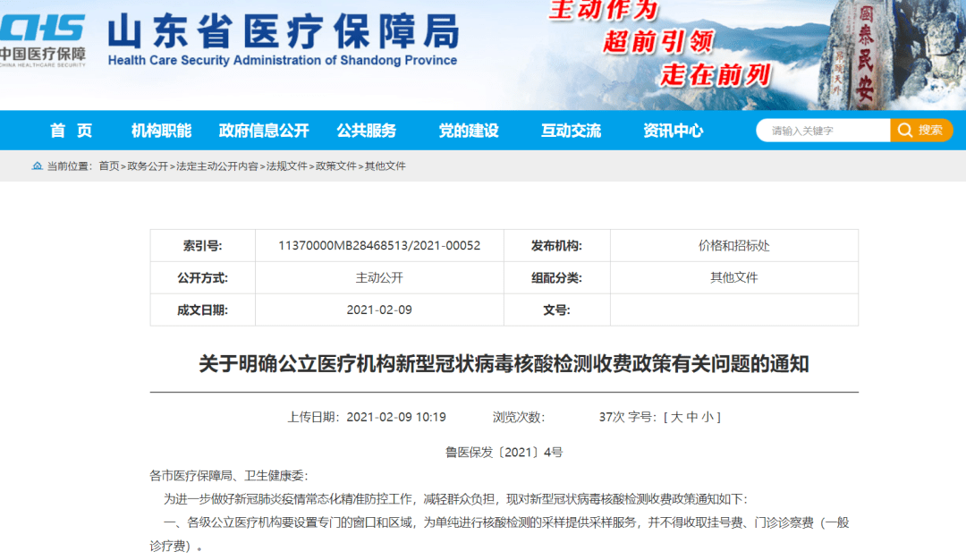The width and height of the screenshot is (966, 560).
Task: Click the 山东省医疗保障局 site title
Action: 284,30
